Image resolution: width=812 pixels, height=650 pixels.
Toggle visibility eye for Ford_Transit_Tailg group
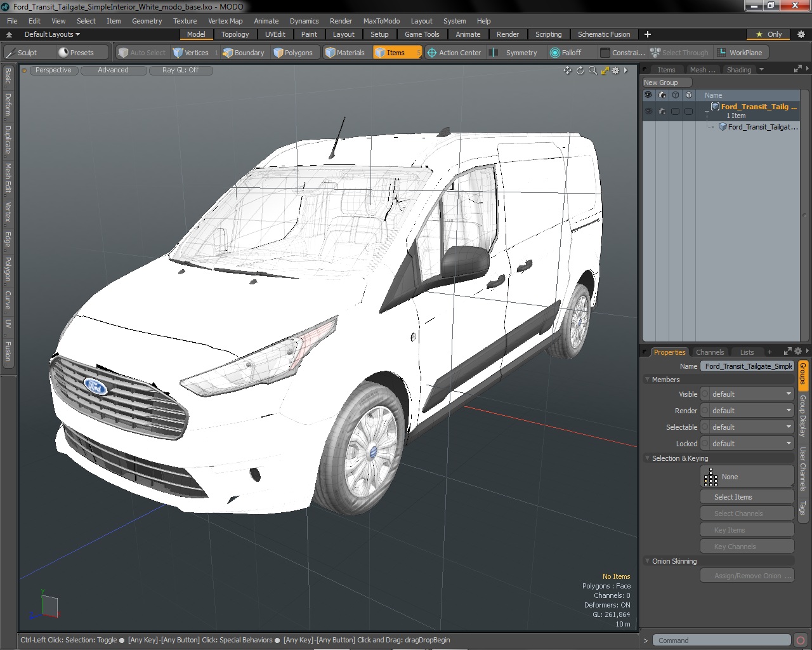(648, 111)
